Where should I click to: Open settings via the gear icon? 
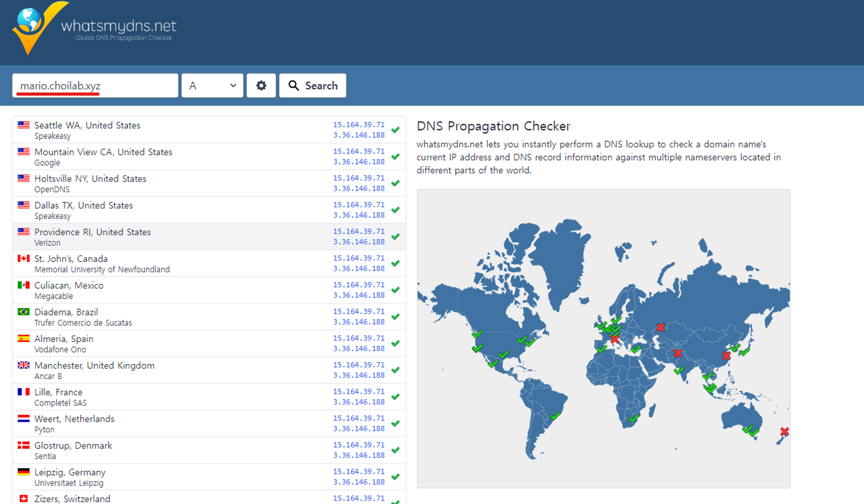tap(261, 86)
